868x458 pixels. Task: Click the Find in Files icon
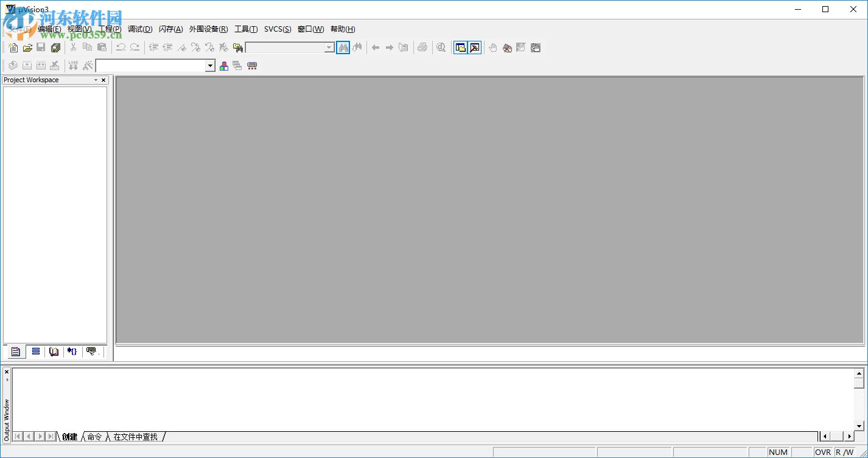tap(238, 48)
